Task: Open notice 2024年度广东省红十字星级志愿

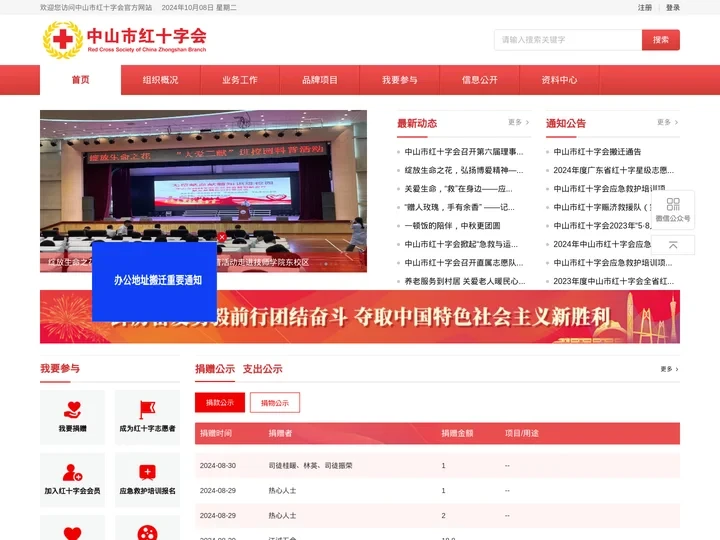Action: 613,170
